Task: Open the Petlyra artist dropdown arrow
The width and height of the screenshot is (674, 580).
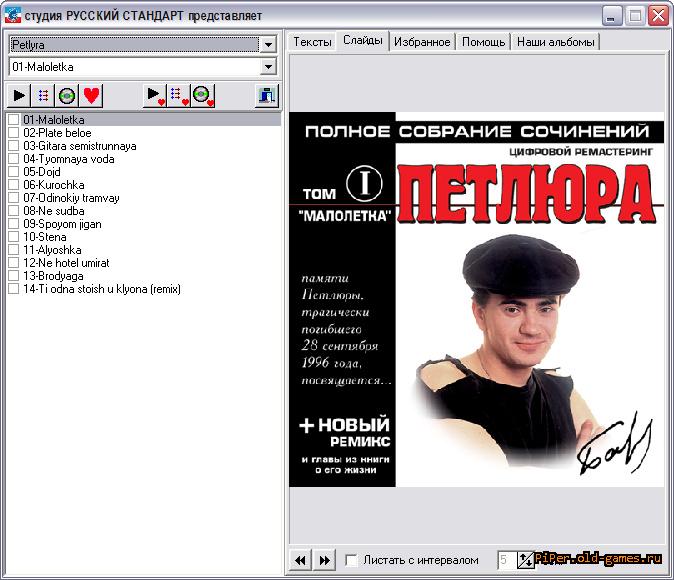Action: click(268, 44)
